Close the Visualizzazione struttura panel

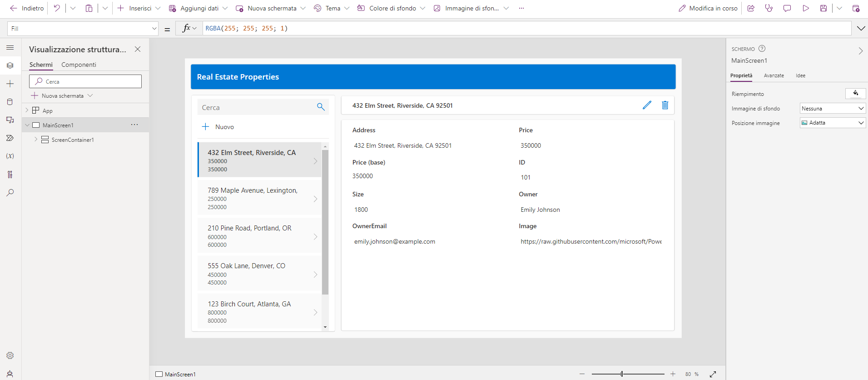point(138,49)
